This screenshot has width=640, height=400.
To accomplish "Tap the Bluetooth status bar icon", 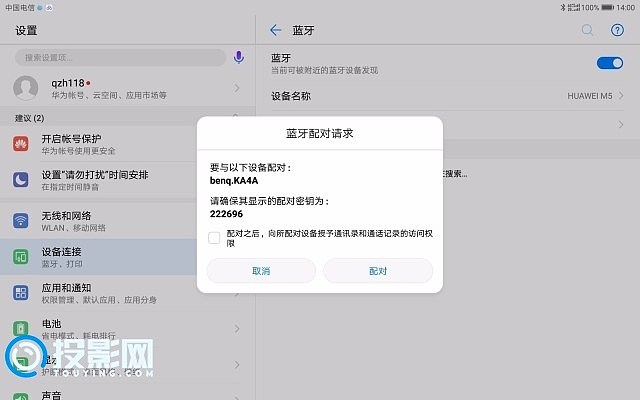I will click(x=562, y=7).
